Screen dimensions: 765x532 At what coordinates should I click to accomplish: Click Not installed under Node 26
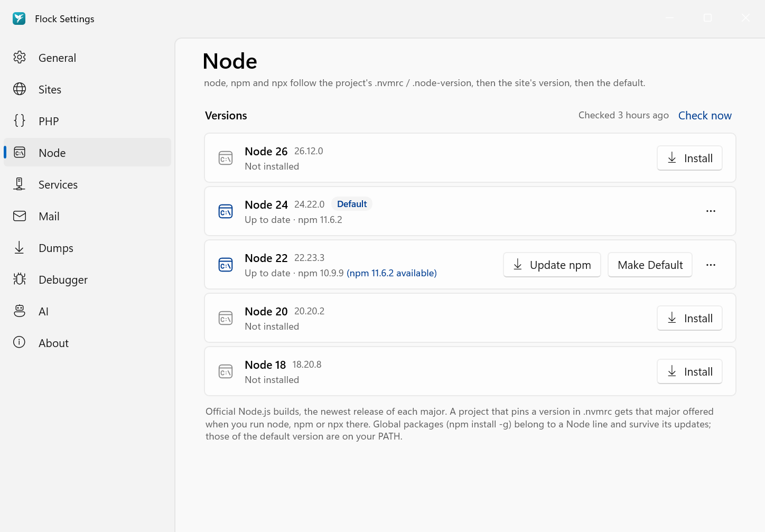click(x=272, y=166)
